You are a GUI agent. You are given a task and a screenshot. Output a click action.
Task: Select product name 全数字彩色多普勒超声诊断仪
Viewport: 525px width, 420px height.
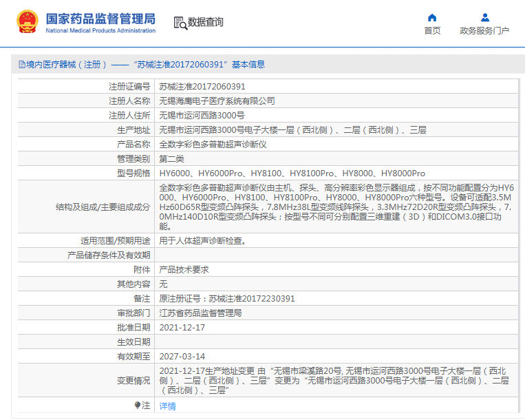click(213, 145)
